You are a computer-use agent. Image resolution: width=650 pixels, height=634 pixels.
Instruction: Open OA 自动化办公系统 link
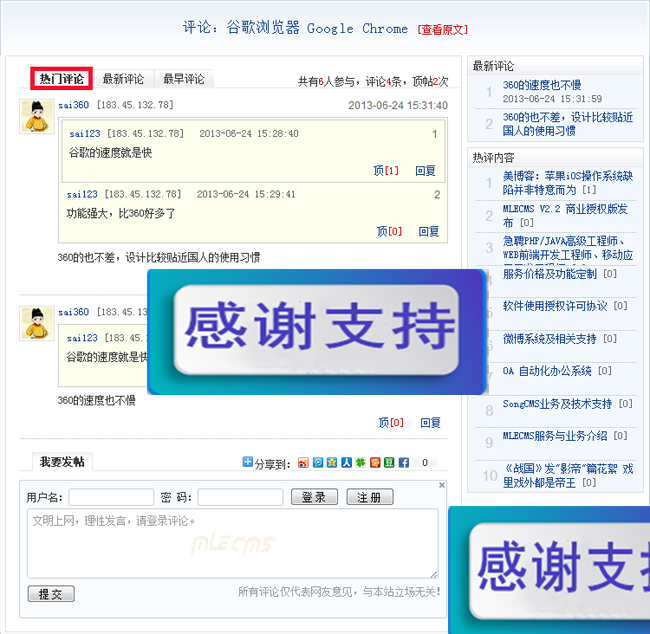click(547, 371)
